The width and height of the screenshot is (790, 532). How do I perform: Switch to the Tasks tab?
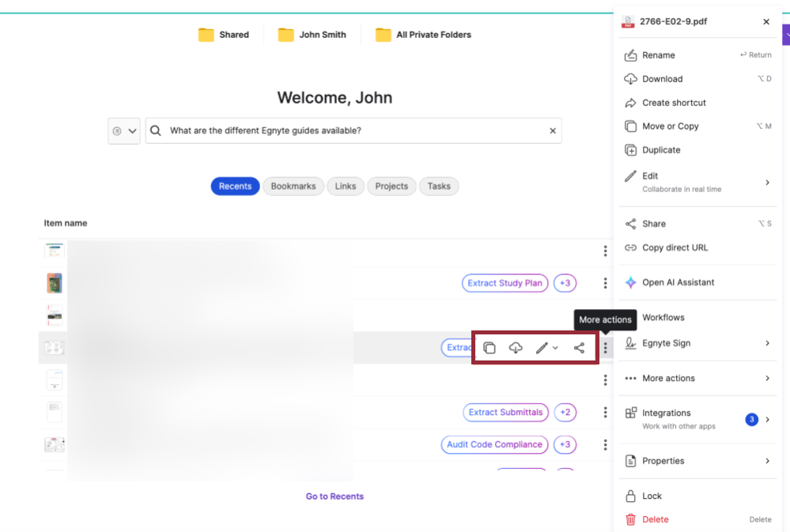pyautogui.click(x=439, y=186)
